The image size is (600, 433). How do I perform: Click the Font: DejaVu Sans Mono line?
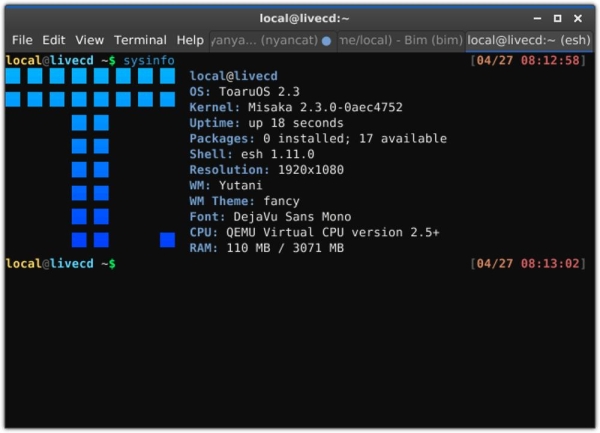(270, 217)
